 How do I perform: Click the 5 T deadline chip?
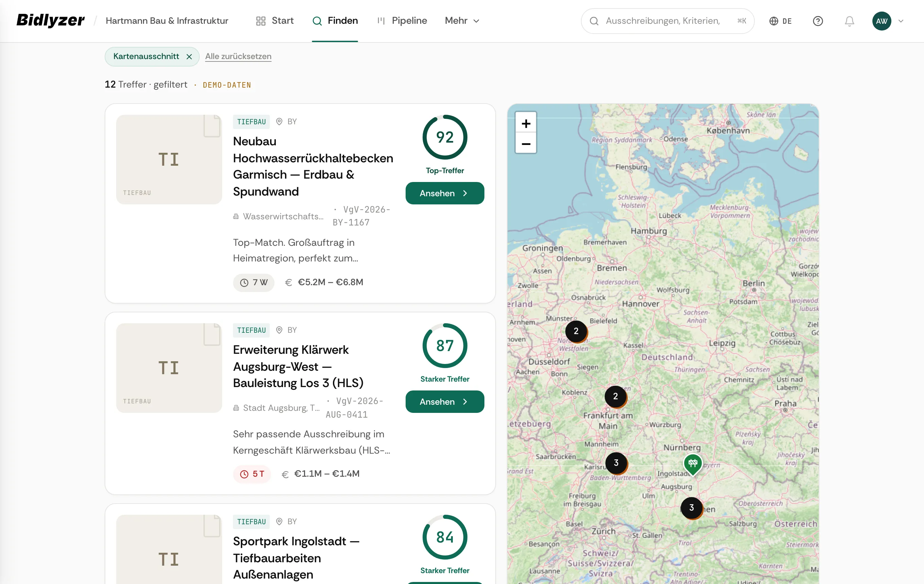(x=252, y=474)
